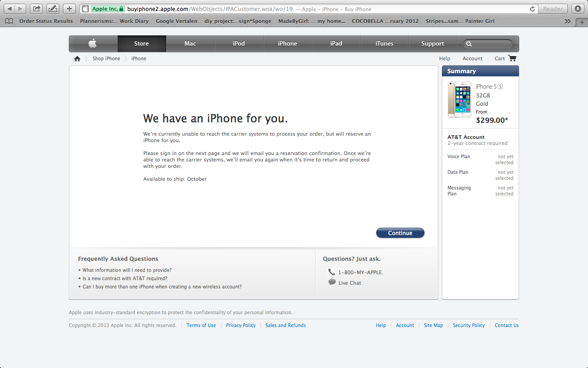Click the Apple logo in navigation bar
Screen dimensions: 588x368
click(x=93, y=43)
